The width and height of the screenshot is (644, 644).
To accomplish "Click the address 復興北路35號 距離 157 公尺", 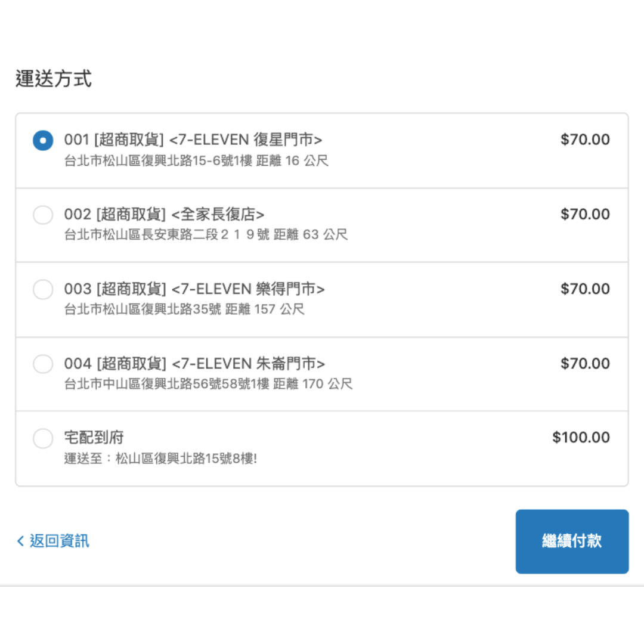I will click(184, 309).
